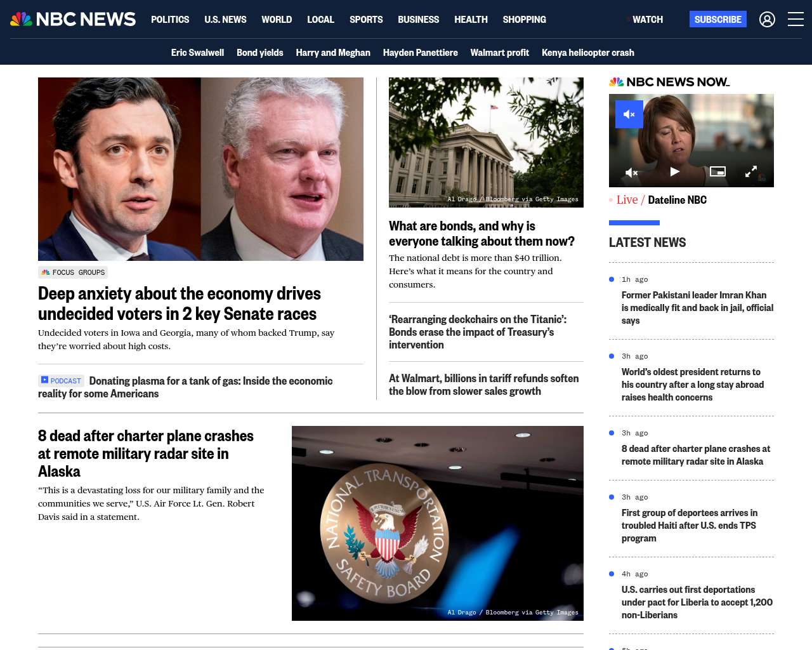Expand video to fullscreen
812x650 pixels.
point(751,171)
